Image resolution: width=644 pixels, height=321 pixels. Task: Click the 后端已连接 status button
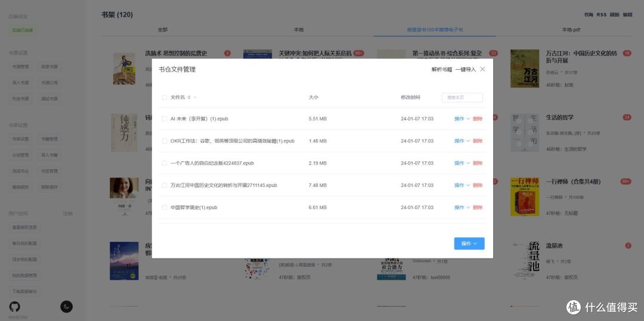point(23,30)
